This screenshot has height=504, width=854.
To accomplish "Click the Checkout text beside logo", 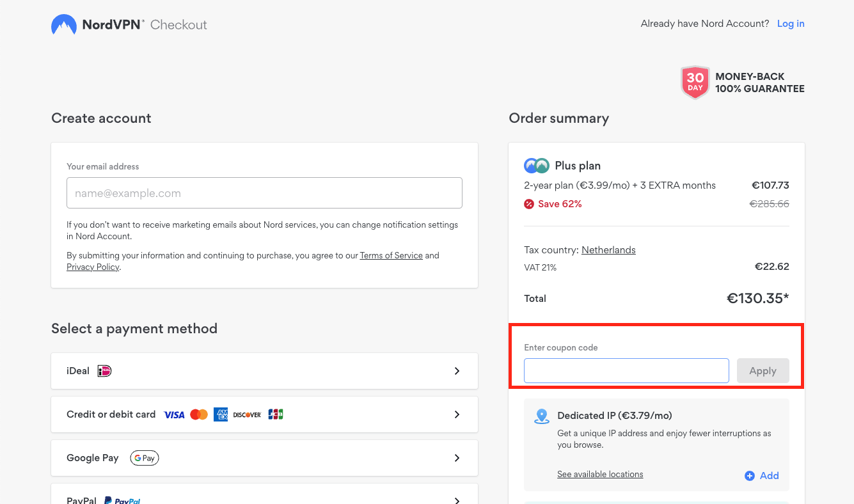I will point(178,25).
